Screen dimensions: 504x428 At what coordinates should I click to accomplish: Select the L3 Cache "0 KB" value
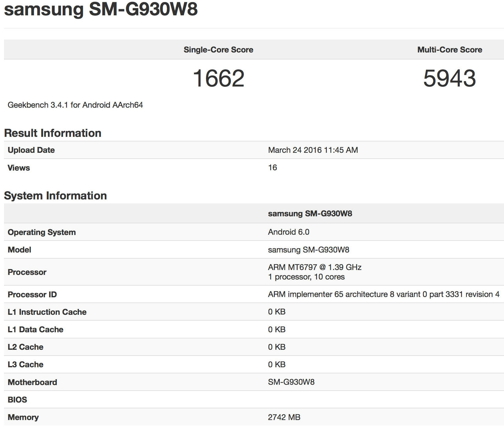pyautogui.click(x=277, y=364)
